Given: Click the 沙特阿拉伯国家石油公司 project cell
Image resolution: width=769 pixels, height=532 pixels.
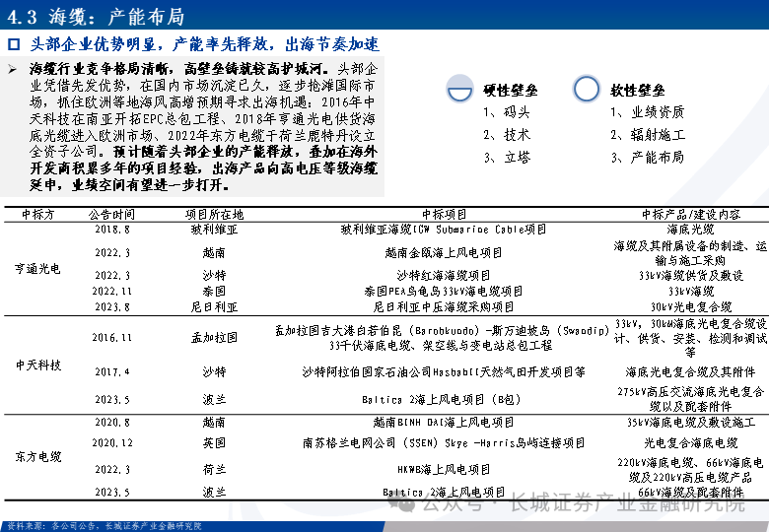Looking at the screenshot, I should 444,371.
